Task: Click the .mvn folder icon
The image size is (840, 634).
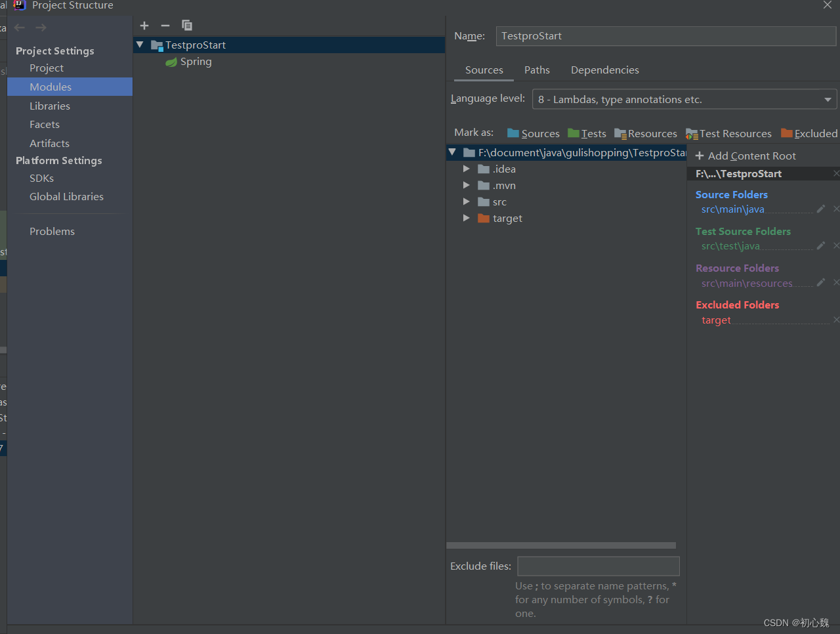Action: click(x=484, y=186)
